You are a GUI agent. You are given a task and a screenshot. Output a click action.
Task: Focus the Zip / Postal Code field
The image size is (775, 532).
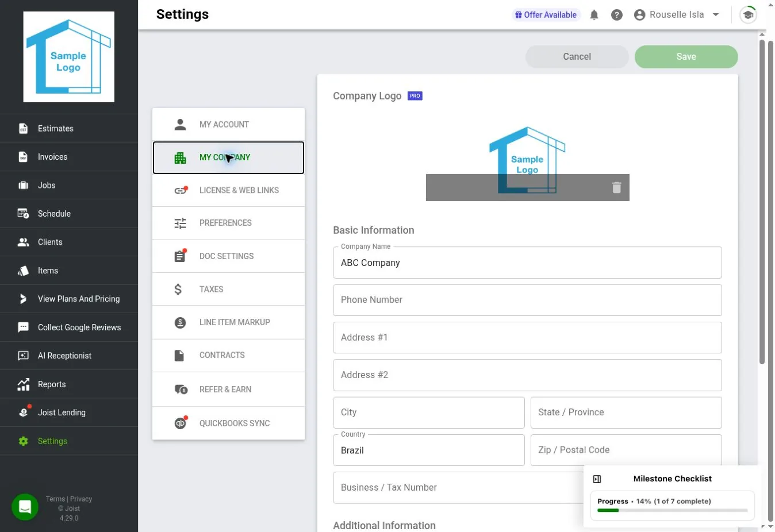[x=626, y=450]
